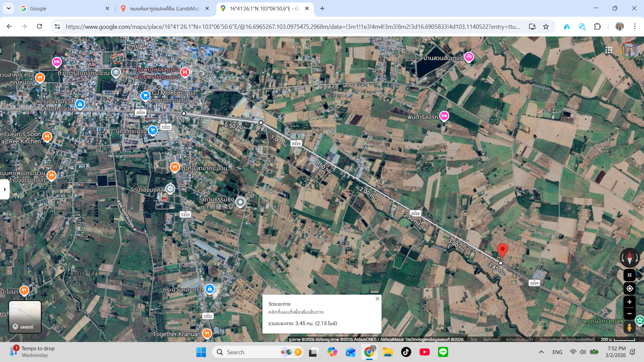
Task: Show hidden system tray icons chevron
Action: (x=541, y=352)
